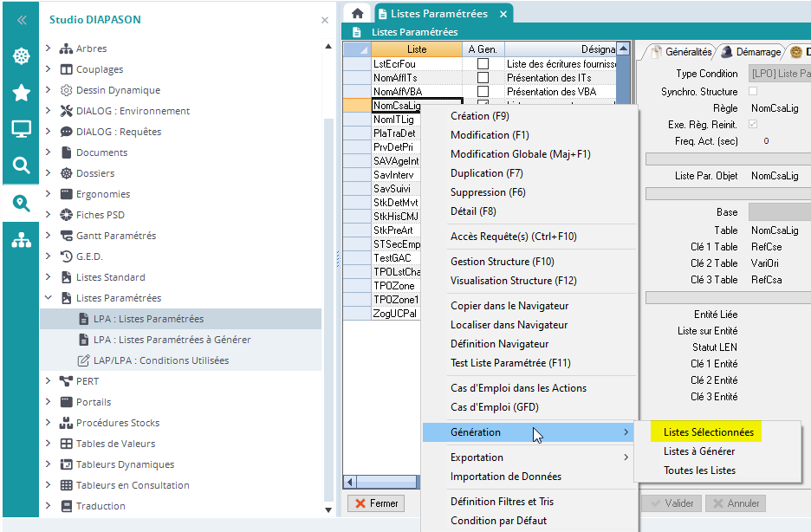Select Listes Sélectionnées in Génération submenu
This screenshot has width=811, height=532.
pyautogui.click(x=708, y=432)
